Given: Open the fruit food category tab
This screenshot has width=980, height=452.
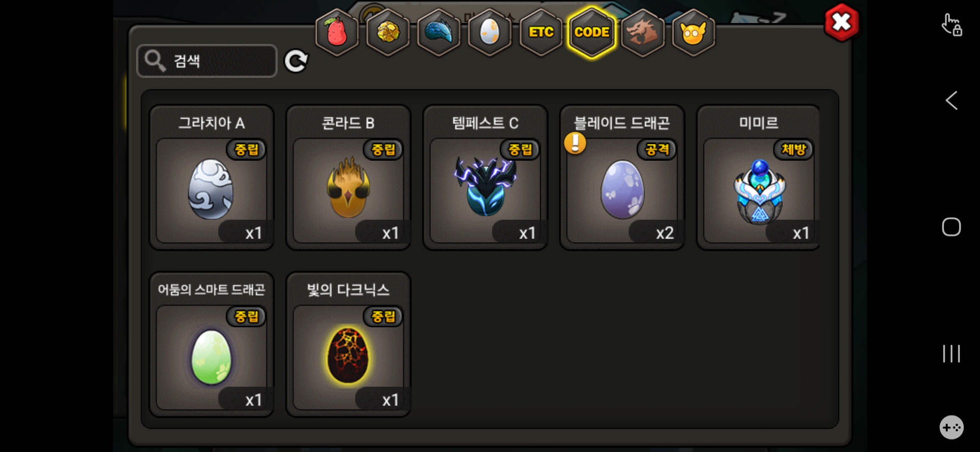Looking at the screenshot, I should (337, 32).
